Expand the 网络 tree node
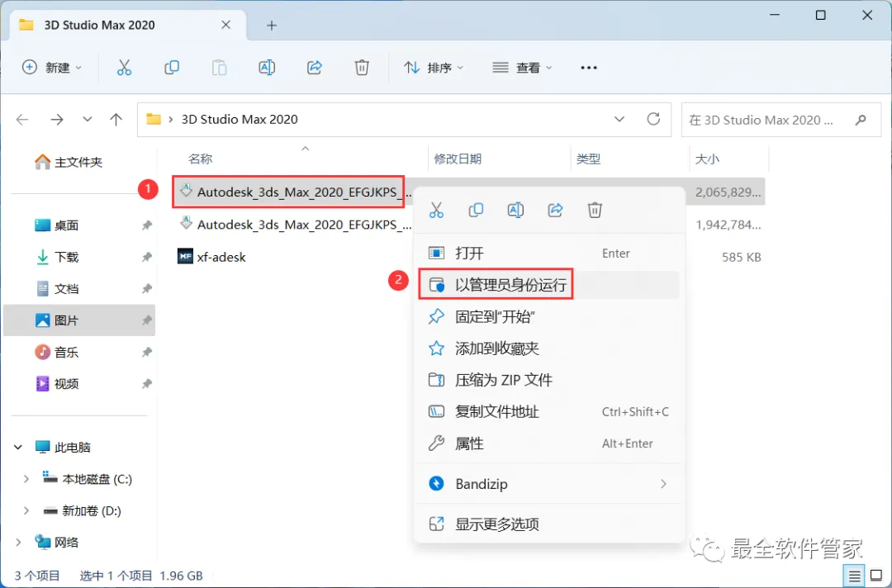This screenshot has width=892, height=588. [x=17, y=543]
